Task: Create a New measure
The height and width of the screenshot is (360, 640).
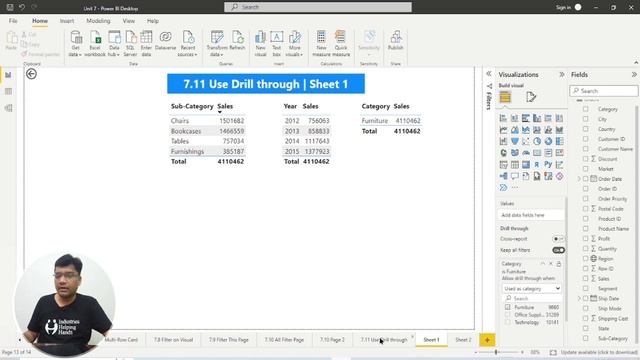Action: click(321, 43)
